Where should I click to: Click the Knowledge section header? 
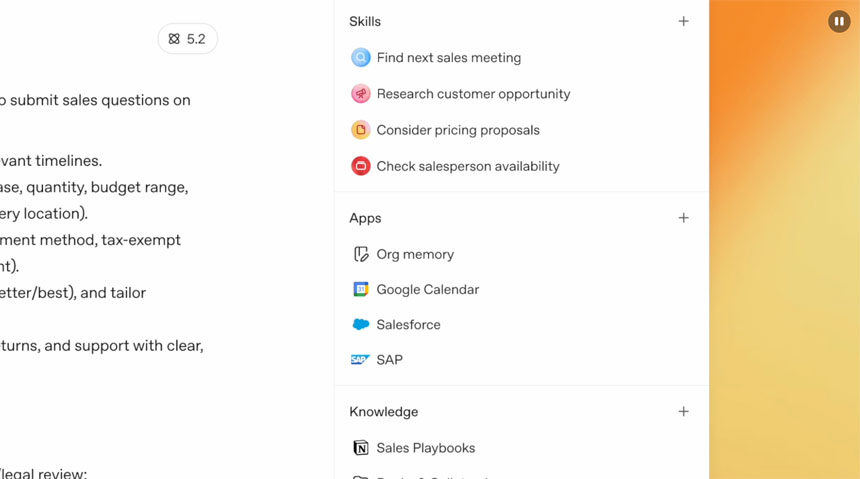[383, 412]
